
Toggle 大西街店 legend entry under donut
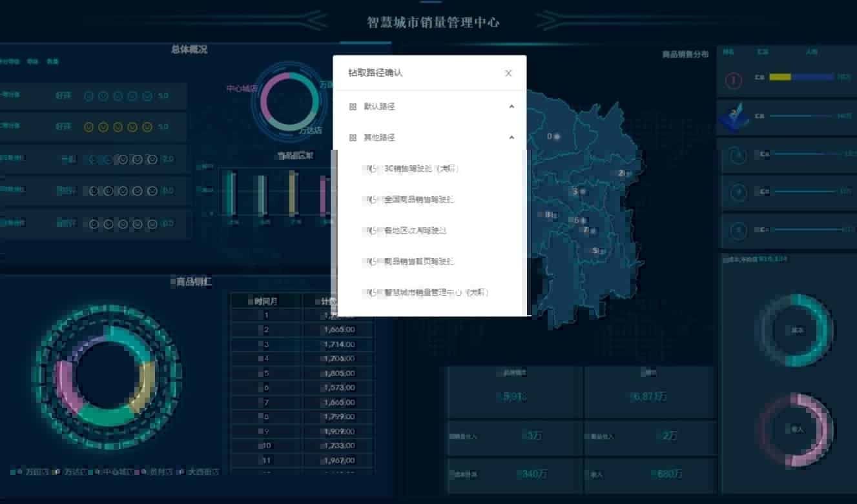tap(198, 472)
